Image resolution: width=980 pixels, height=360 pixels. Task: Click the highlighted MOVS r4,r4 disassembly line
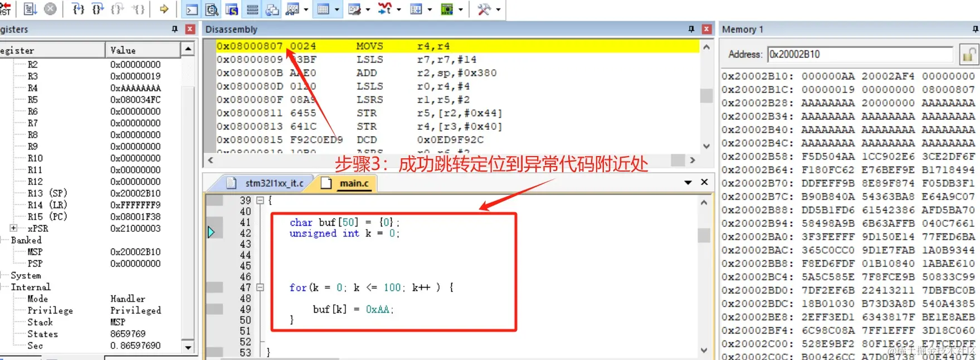(457, 46)
